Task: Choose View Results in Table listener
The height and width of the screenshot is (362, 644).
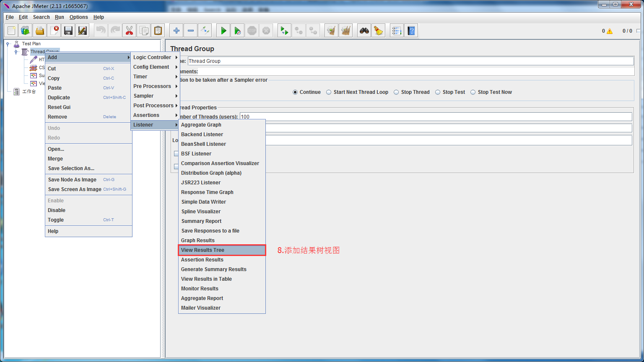Action: click(222, 279)
